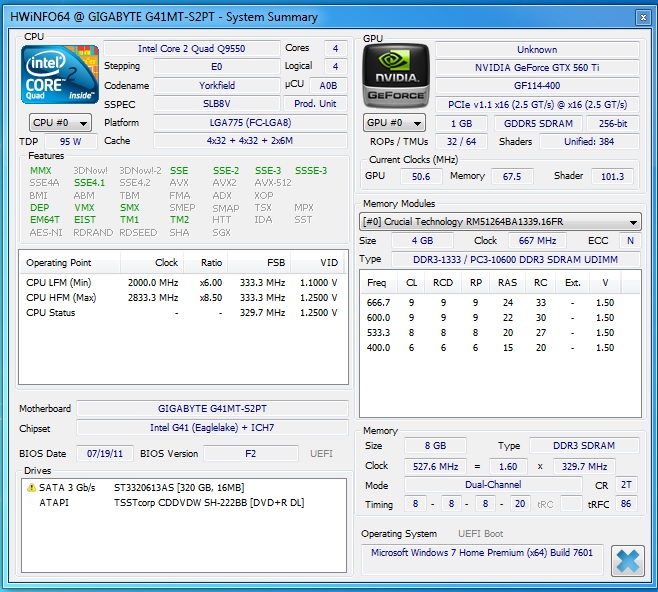
Task: Click the SSE4.1 feature label
Action: click(x=89, y=183)
